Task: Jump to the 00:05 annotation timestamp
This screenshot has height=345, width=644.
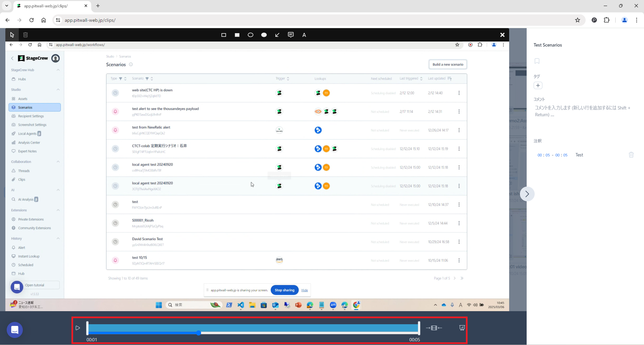Action: [x=543, y=155]
